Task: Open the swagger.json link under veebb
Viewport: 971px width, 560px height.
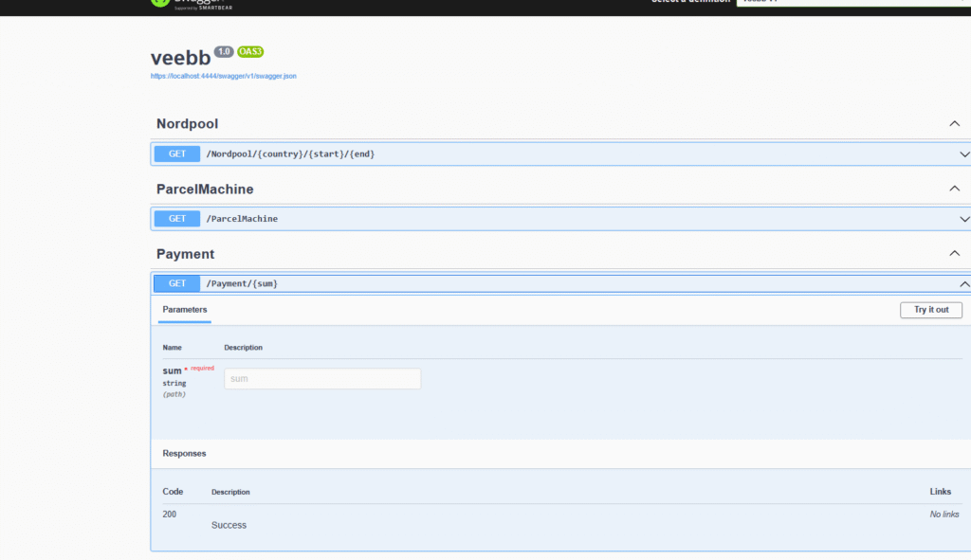Action: [223, 76]
